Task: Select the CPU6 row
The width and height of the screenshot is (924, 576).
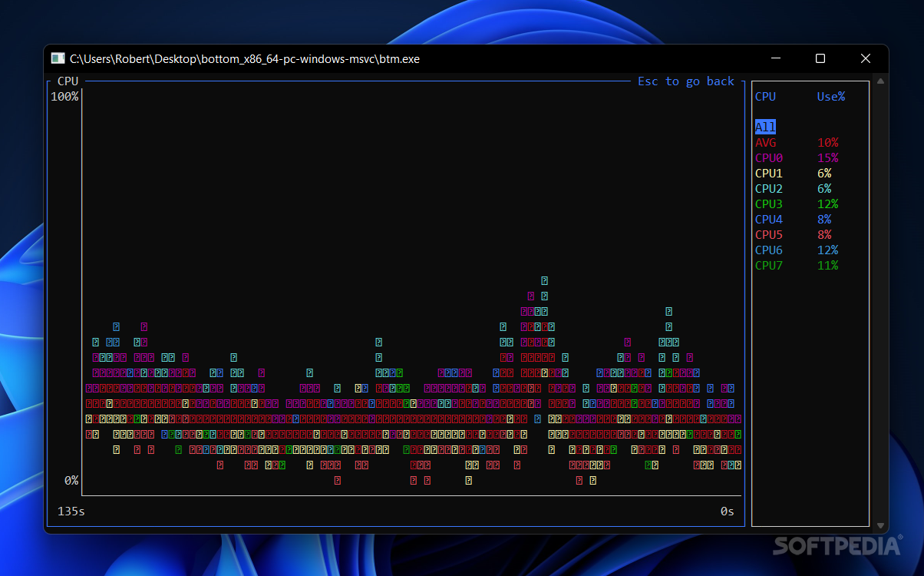Action: click(x=797, y=250)
